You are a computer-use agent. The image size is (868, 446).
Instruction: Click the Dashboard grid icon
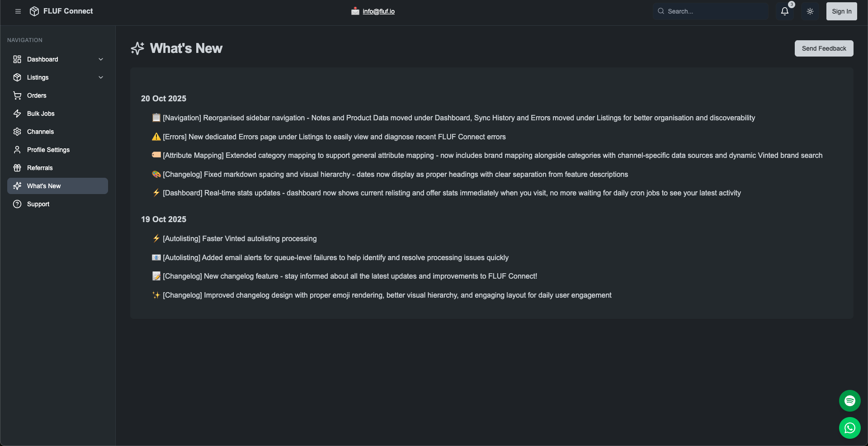17,59
